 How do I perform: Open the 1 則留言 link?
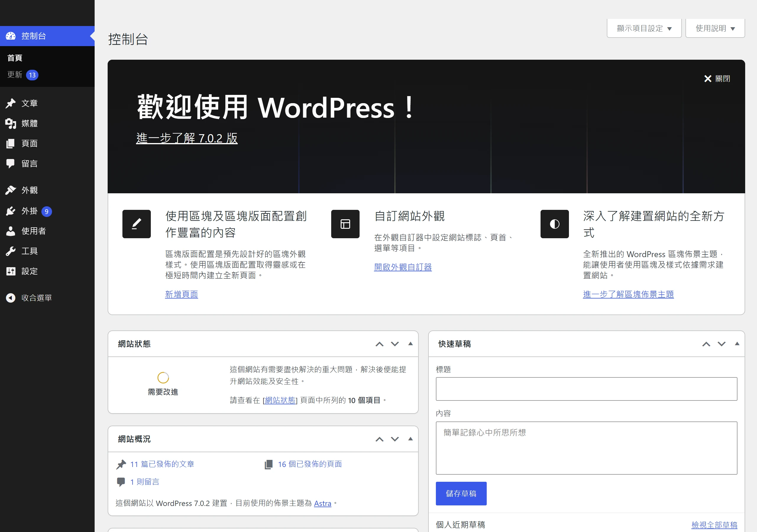(x=145, y=482)
